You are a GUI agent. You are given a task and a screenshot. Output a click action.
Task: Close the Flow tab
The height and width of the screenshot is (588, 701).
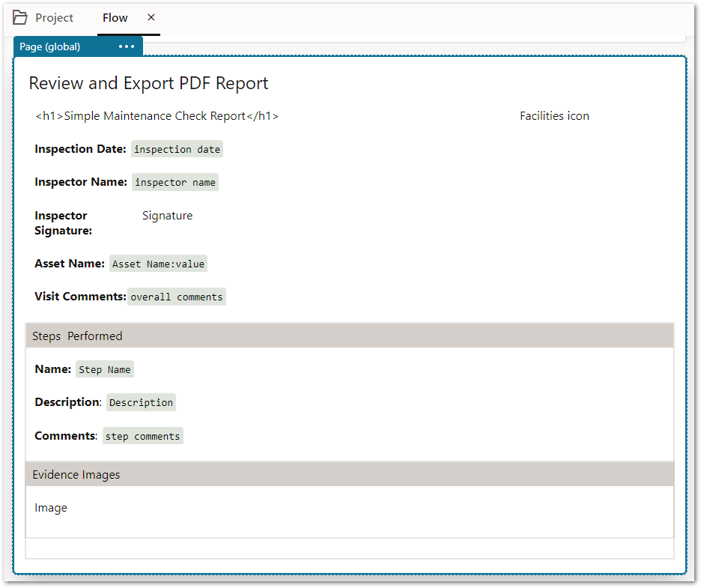coord(151,17)
